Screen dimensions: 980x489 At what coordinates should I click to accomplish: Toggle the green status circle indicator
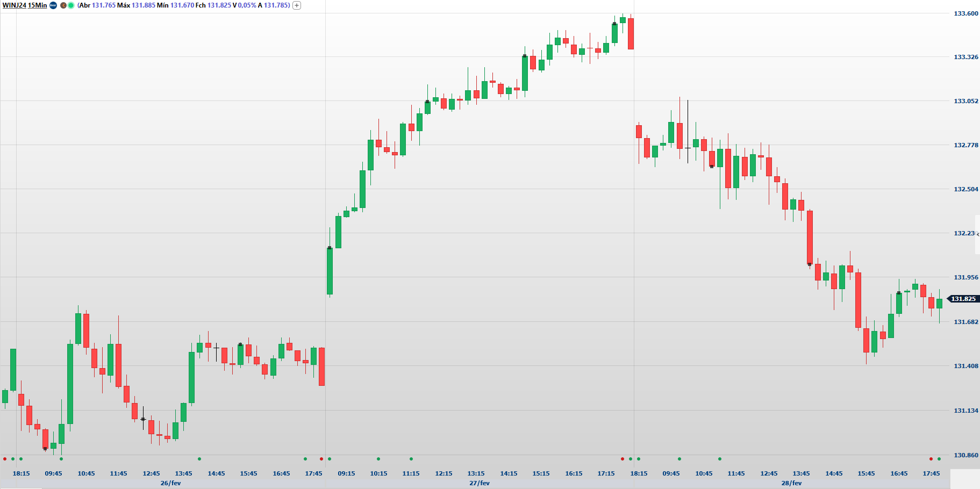[71, 5]
